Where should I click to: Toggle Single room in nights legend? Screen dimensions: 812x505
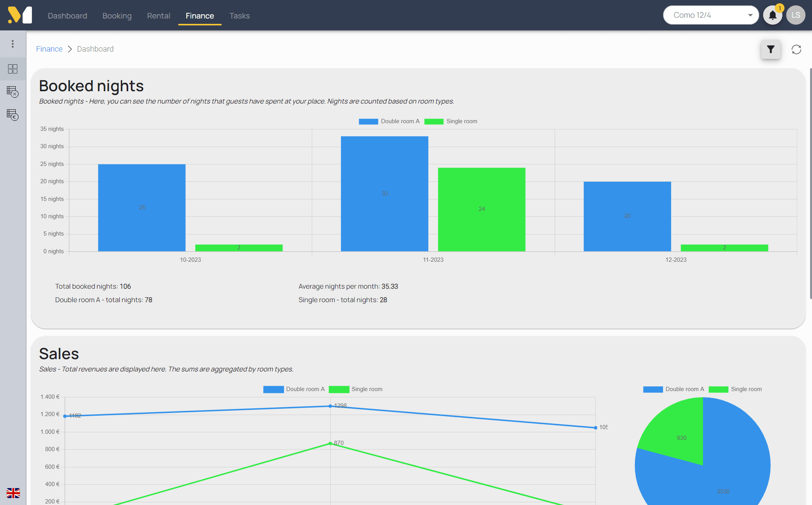click(x=451, y=121)
